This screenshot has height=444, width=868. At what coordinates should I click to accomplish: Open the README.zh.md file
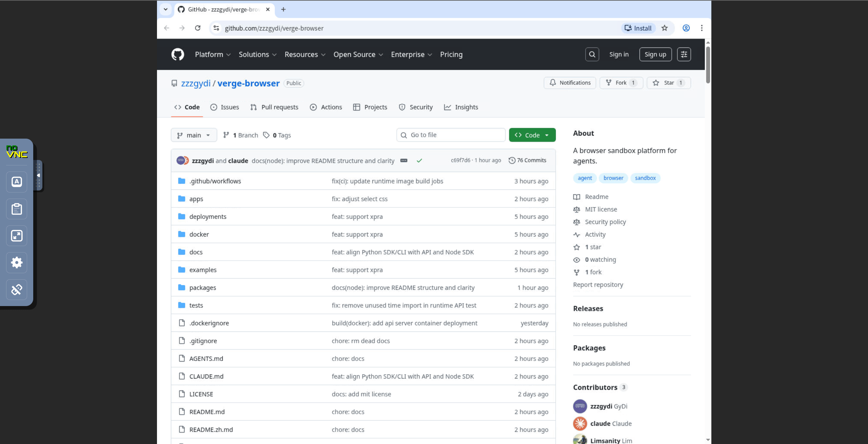point(211,429)
